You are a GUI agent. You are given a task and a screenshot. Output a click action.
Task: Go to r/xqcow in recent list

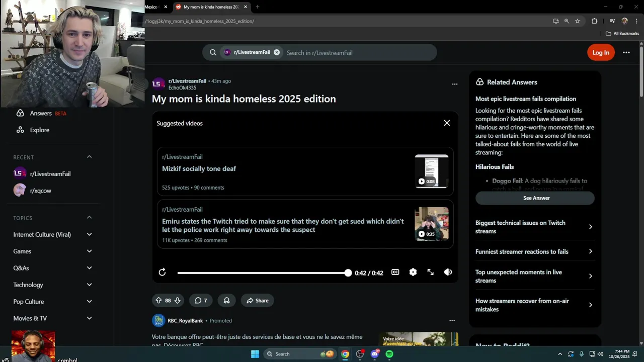pos(40,191)
